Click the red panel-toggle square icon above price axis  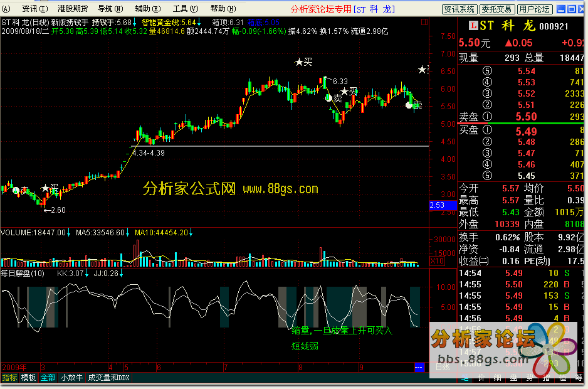coord(424,22)
